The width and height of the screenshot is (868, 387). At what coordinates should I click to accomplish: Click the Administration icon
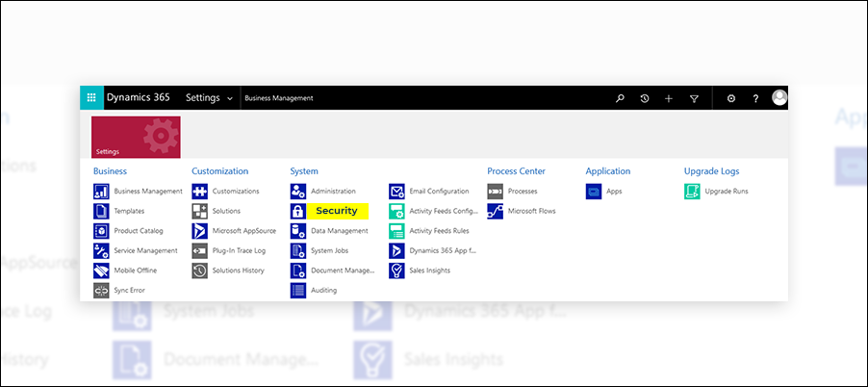pyautogui.click(x=298, y=192)
